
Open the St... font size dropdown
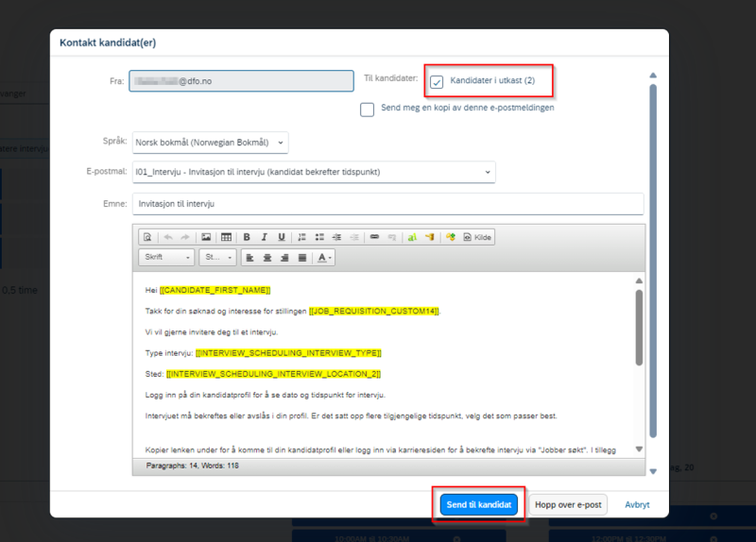218,257
